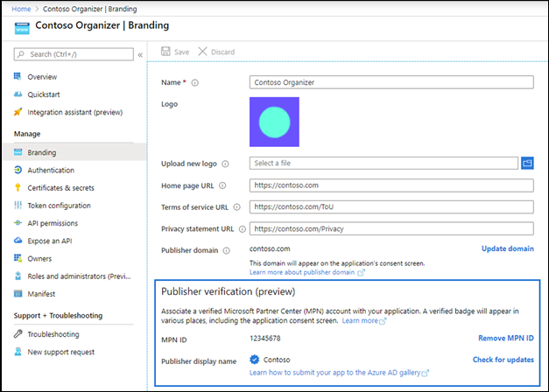Click info icon beside Terms of service URL

[237, 207]
